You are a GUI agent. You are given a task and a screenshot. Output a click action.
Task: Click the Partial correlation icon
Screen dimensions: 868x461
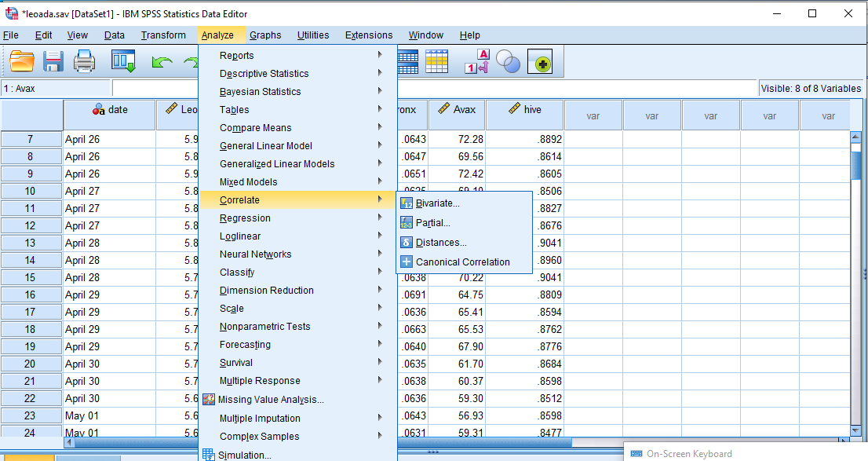click(407, 223)
